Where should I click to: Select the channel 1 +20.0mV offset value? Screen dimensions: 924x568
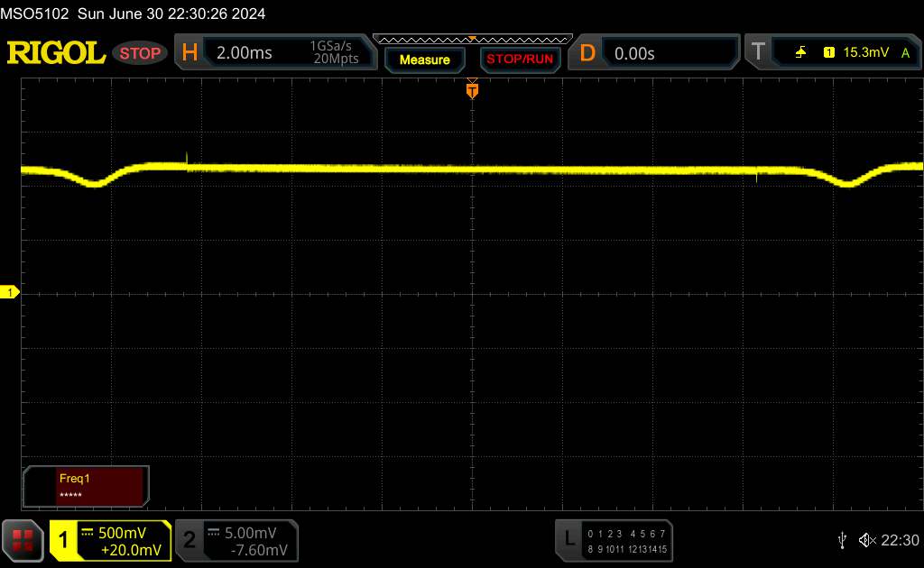pos(131,550)
